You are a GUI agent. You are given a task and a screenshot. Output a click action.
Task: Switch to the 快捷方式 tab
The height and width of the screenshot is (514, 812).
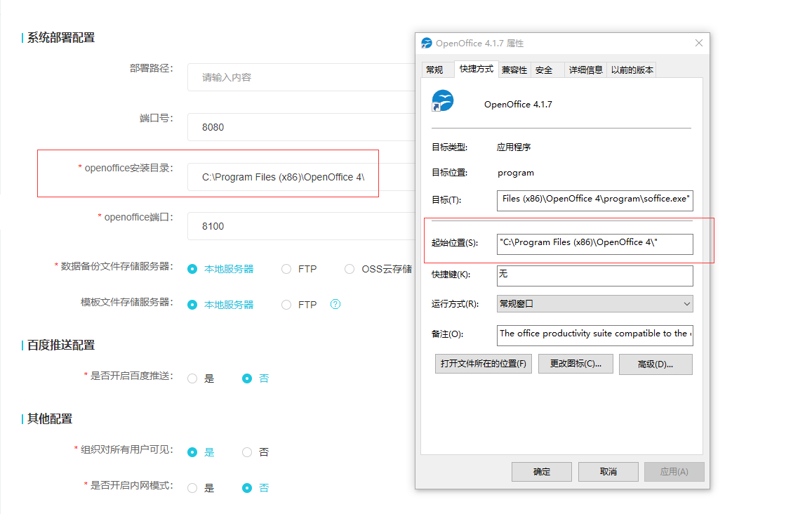pos(477,69)
